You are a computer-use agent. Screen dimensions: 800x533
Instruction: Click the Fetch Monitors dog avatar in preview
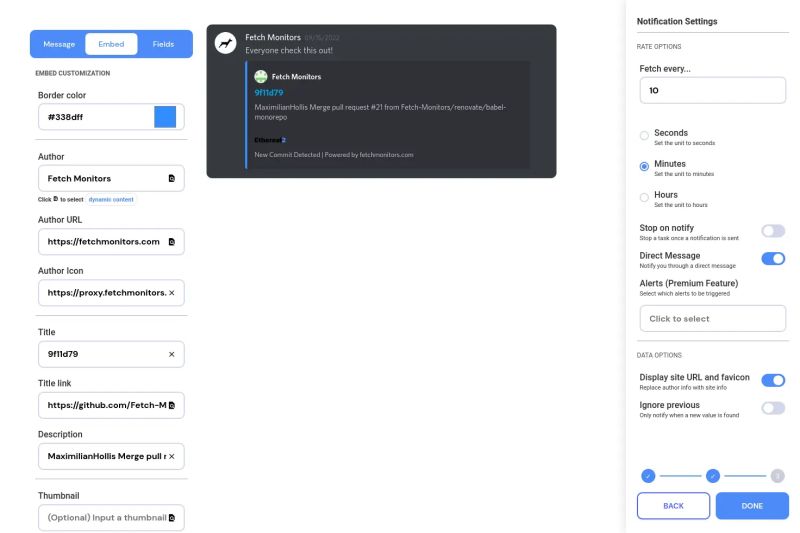[x=225, y=43]
